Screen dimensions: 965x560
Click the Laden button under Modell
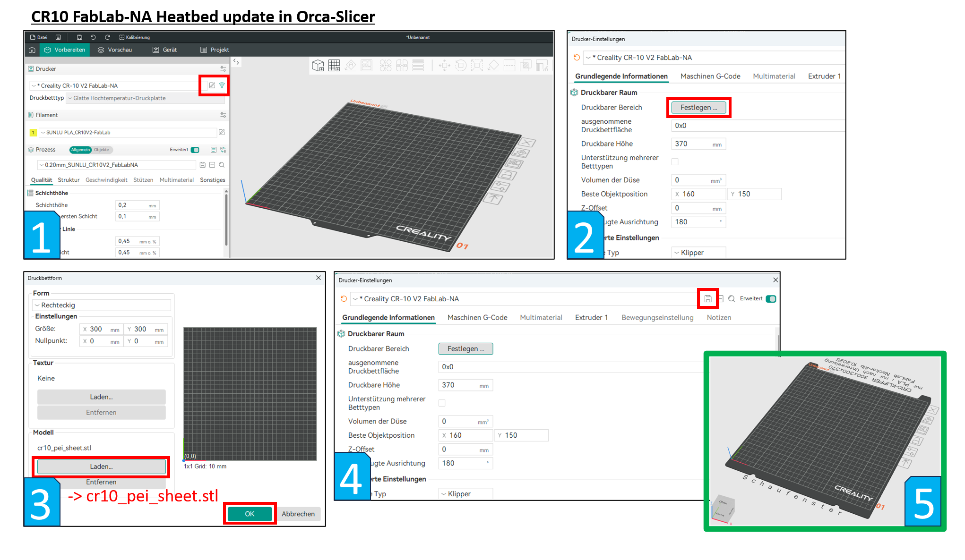coord(101,467)
